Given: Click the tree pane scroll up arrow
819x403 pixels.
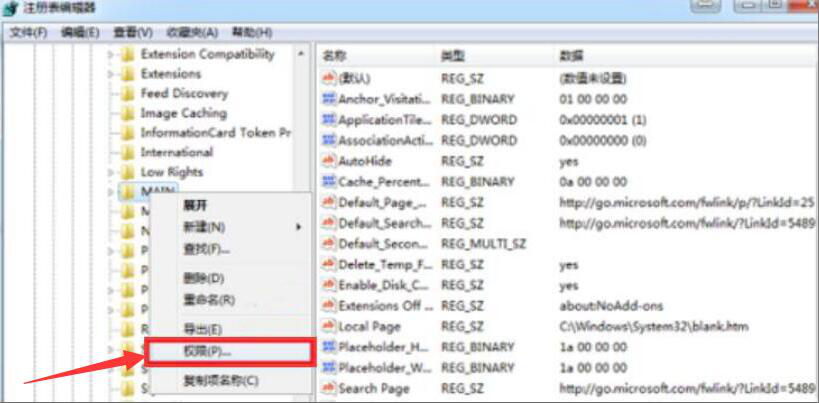Looking at the screenshot, I should (x=301, y=54).
